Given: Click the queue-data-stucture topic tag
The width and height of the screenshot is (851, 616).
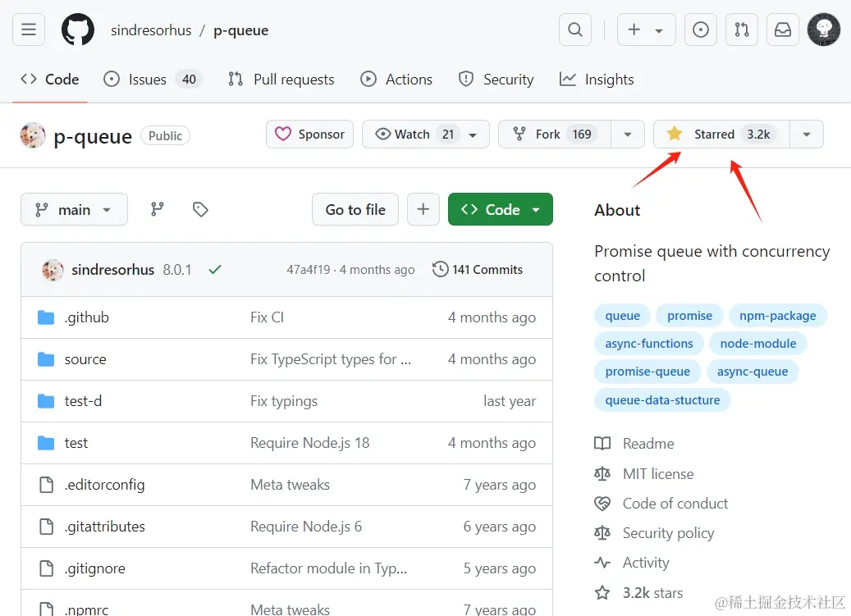Looking at the screenshot, I should [663, 400].
